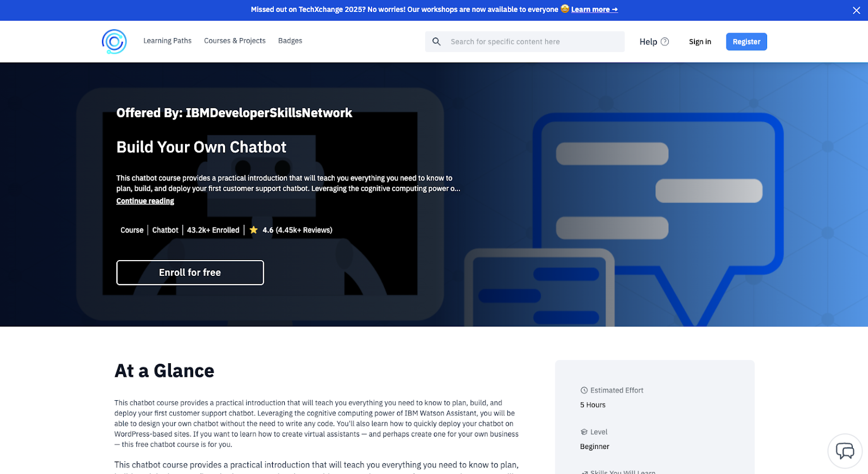Open the Courses & Projects menu
Viewport: 868px width, 474px height.
[235, 41]
